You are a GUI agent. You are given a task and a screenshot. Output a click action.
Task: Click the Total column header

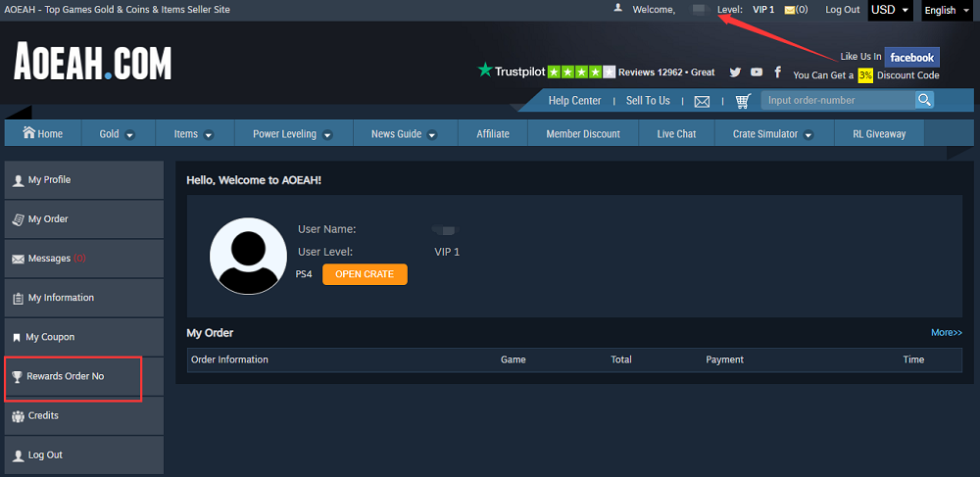click(621, 359)
